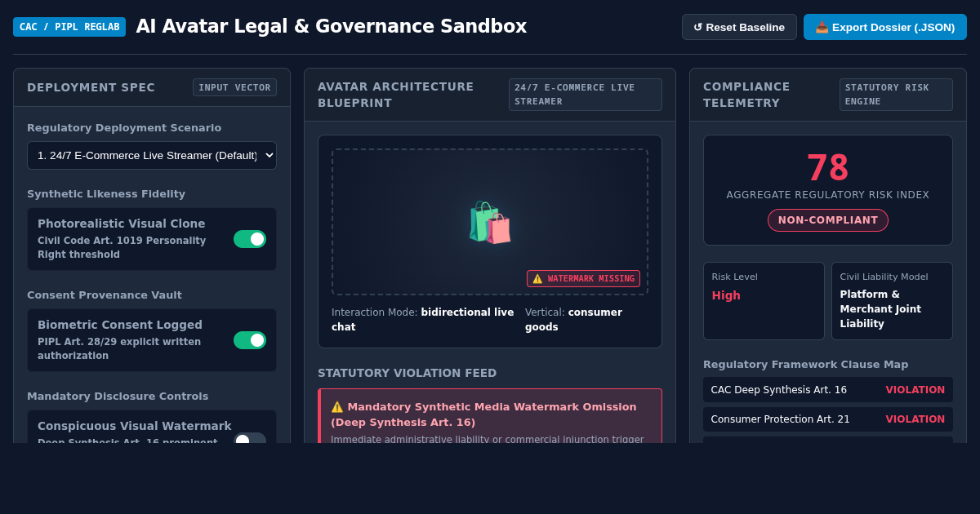980x514 pixels.
Task: Open the Regulatory Deployment Scenario dropdown
Action: point(152,155)
